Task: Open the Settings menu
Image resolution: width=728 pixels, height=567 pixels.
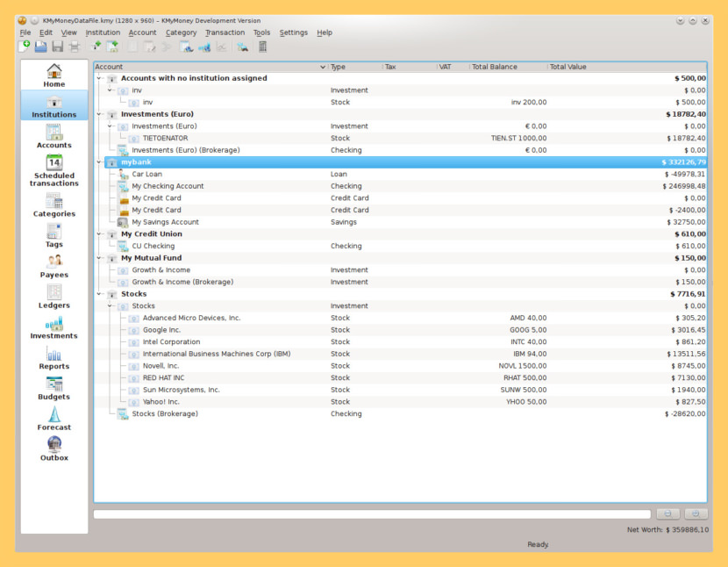Action: [x=294, y=32]
